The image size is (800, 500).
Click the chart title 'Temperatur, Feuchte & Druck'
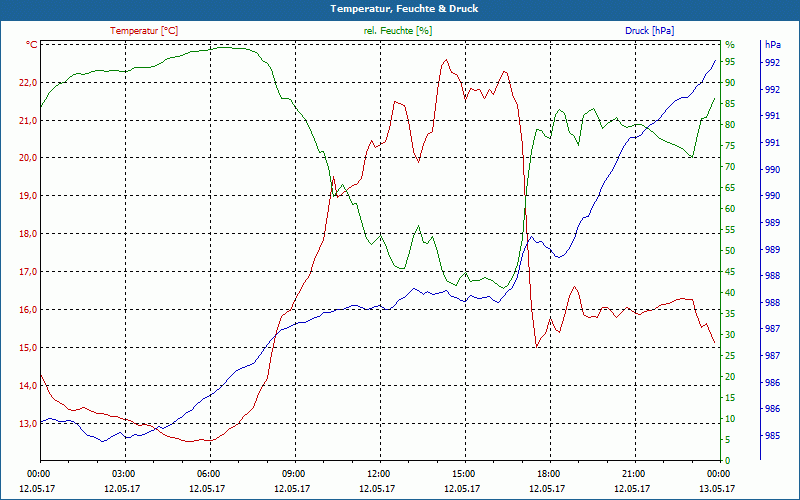coord(404,9)
